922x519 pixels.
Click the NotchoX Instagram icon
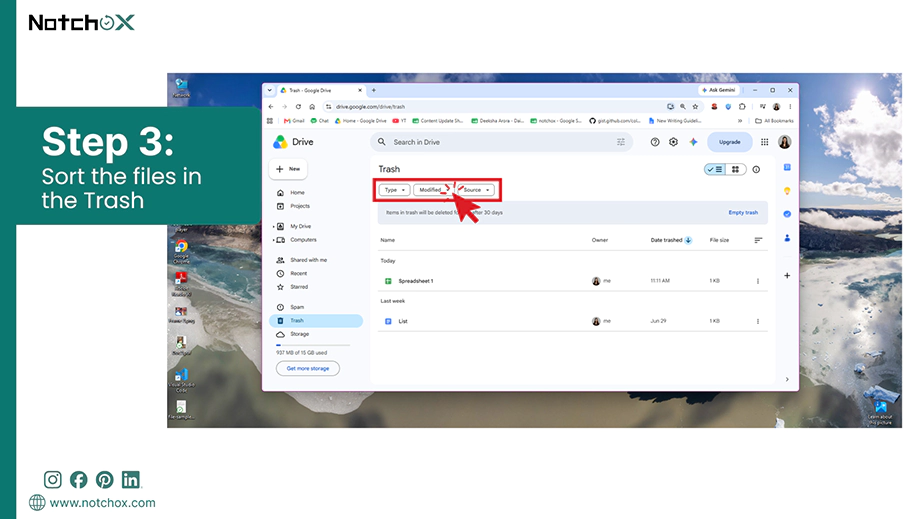pos(52,480)
